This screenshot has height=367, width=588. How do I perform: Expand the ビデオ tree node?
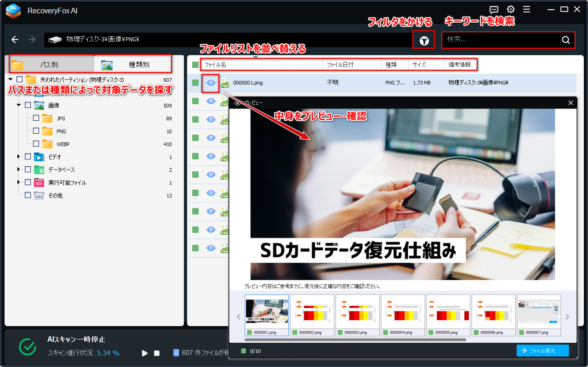(19, 157)
